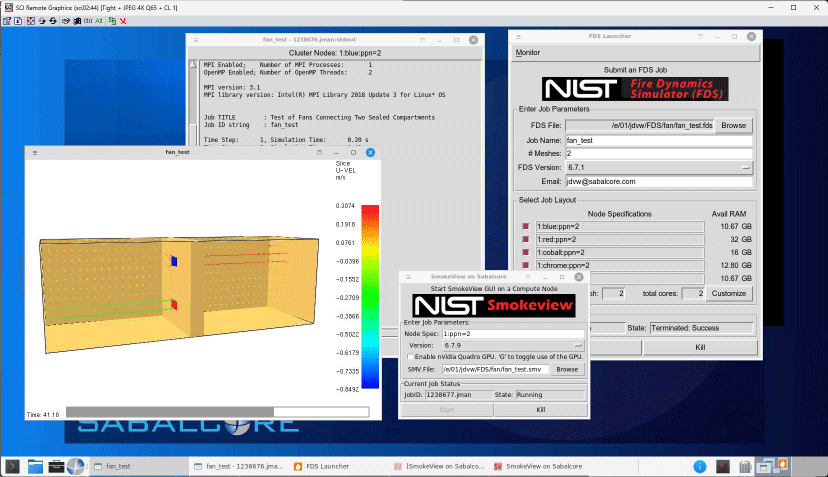Select the 1:cobalt:ppn=2 node radio button
Screen dimensions: 828x477
pos(526,253)
